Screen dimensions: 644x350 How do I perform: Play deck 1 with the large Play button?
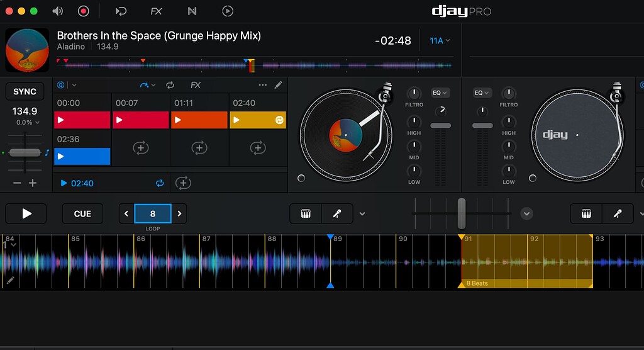point(26,213)
